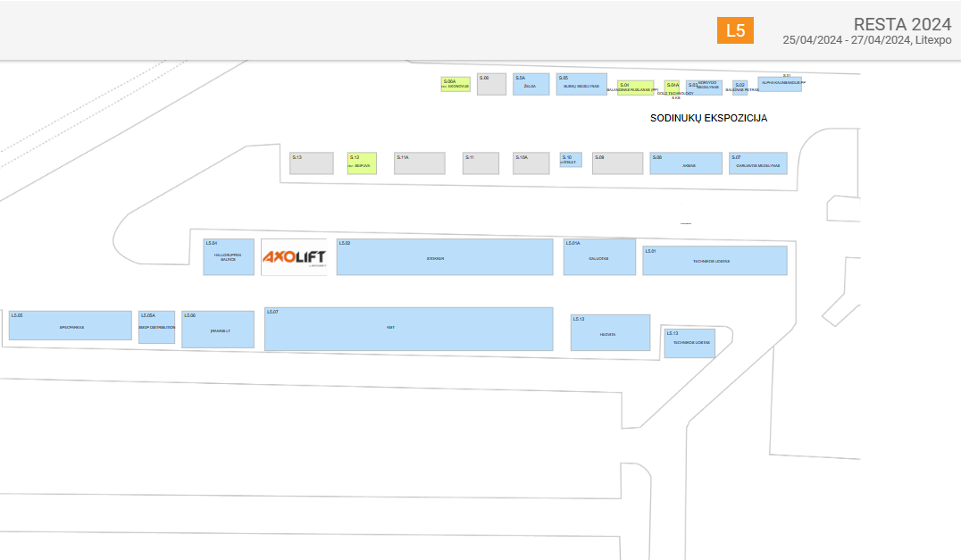Select the large L5.02 booth
Viewport: 961px width, 560px height.
pyautogui.click(x=445, y=257)
